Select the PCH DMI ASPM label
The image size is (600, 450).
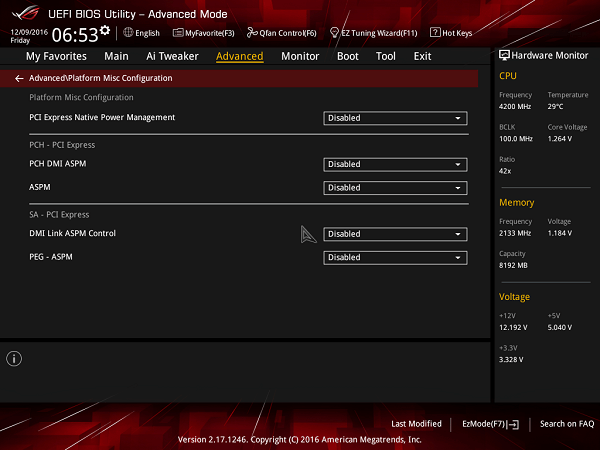click(x=58, y=164)
